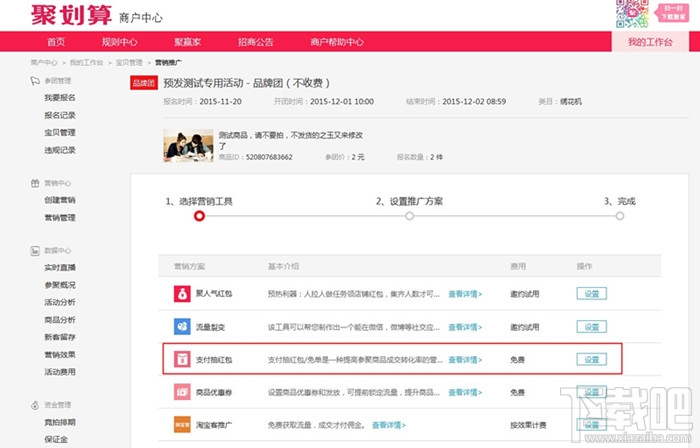700x448 pixels.
Task: Open 违规记录 in the sidebar
Action: click(60, 150)
